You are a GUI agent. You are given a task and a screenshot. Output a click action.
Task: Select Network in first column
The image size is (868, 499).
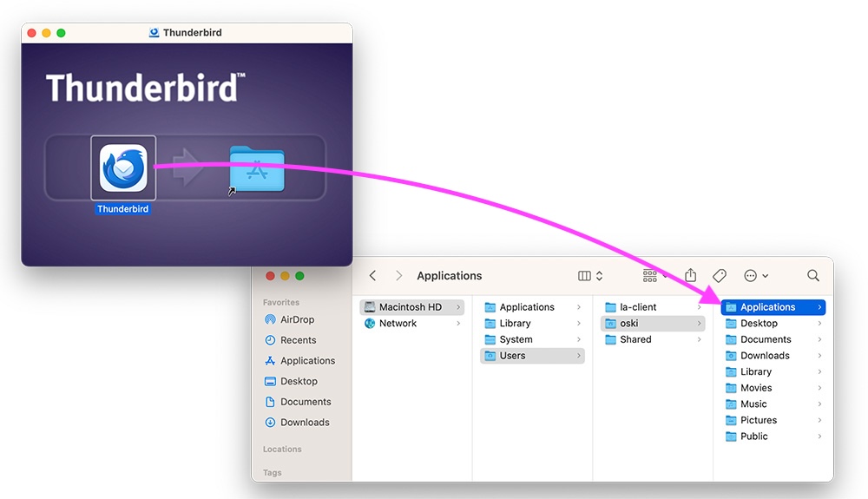(x=411, y=323)
